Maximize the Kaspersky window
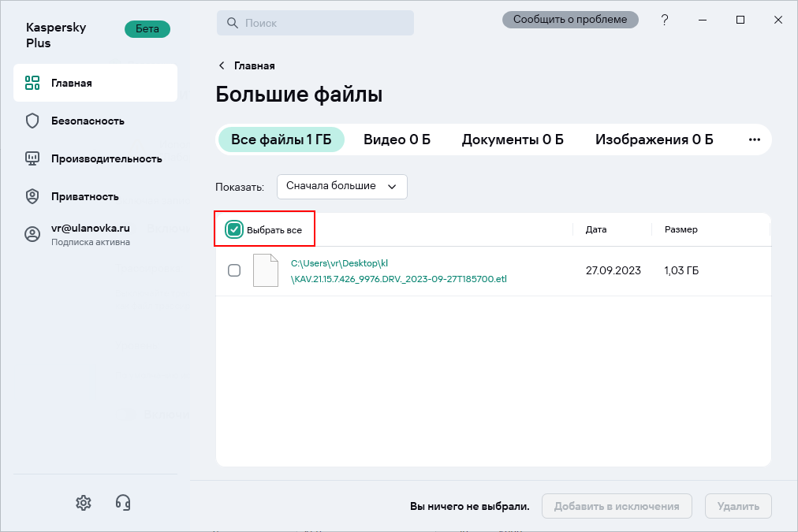 coord(740,20)
